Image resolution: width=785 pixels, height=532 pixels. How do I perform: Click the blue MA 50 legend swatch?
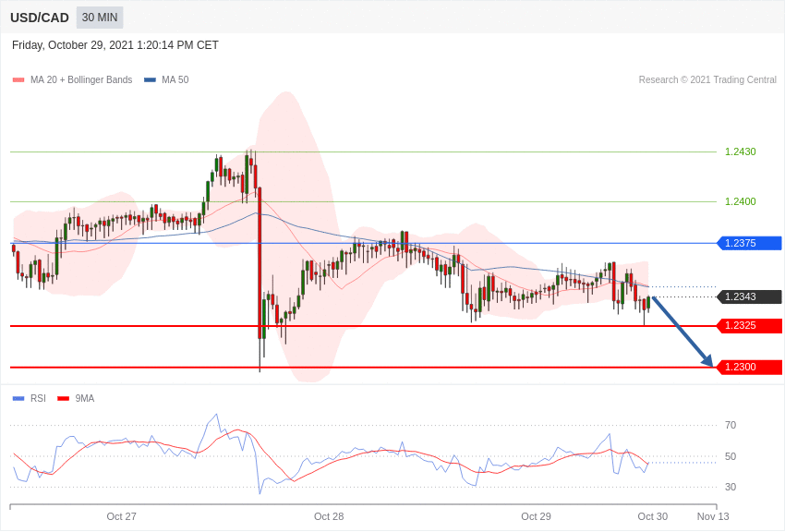coord(150,80)
